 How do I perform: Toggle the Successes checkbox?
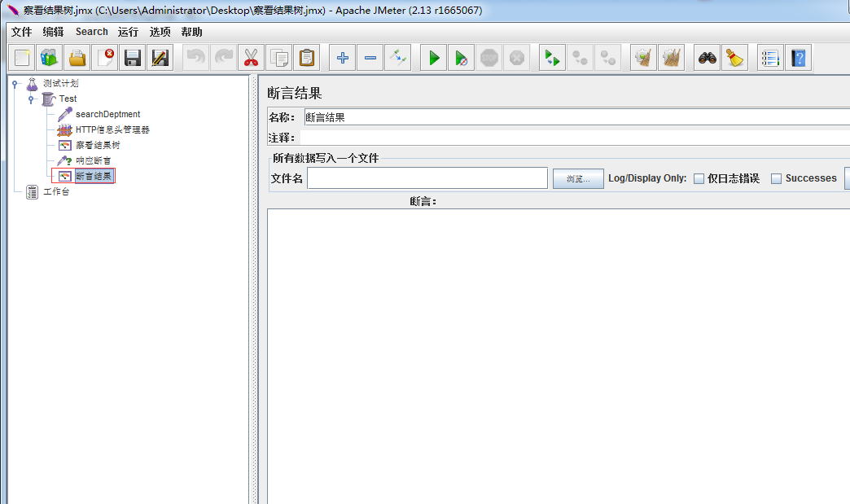click(776, 178)
